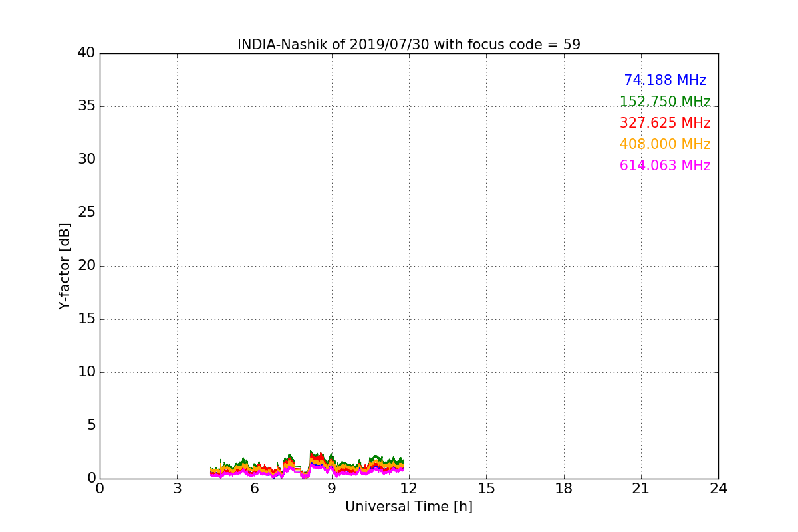Click x-axis tick label 12
This screenshot has width=798, height=532.
pos(409,489)
